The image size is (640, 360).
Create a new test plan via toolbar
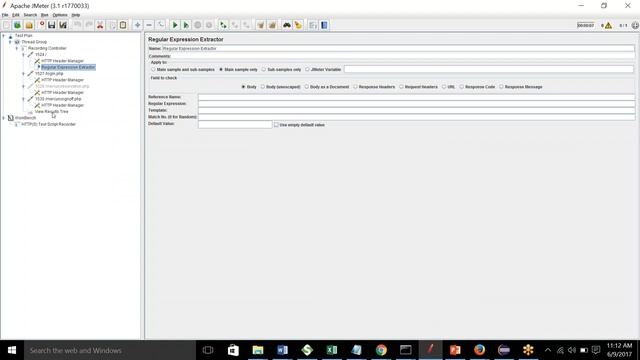click(x=6, y=25)
